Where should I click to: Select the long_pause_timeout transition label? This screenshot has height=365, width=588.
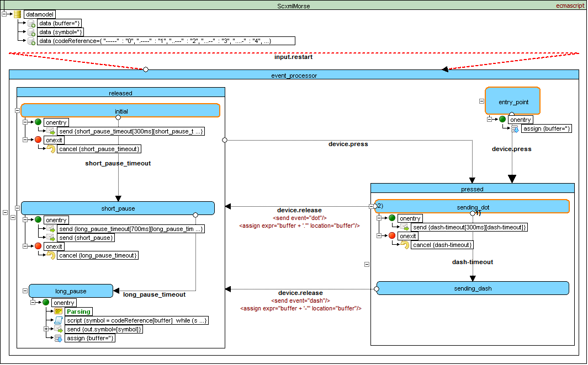pos(154,294)
